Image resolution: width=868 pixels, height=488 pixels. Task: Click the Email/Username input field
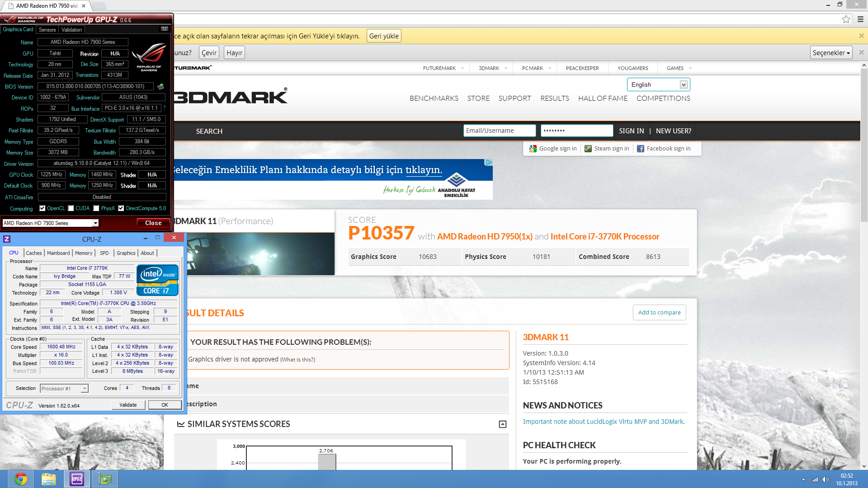(500, 131)
